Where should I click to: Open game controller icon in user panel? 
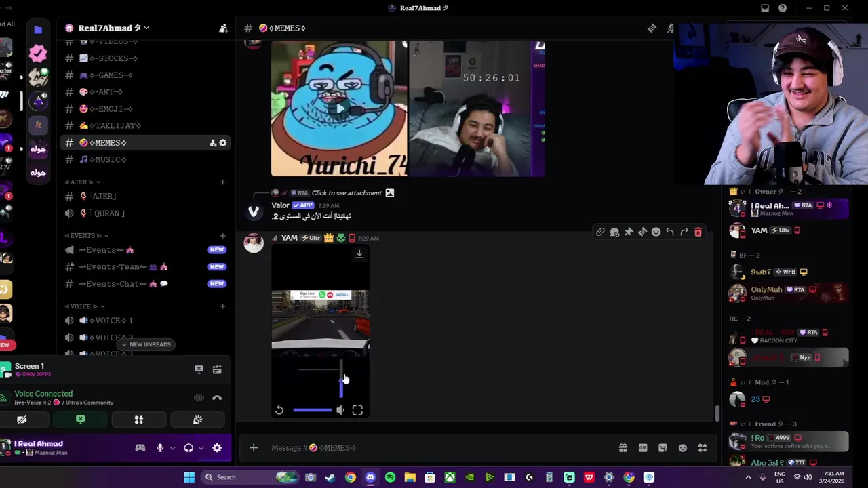click(140, 447)
